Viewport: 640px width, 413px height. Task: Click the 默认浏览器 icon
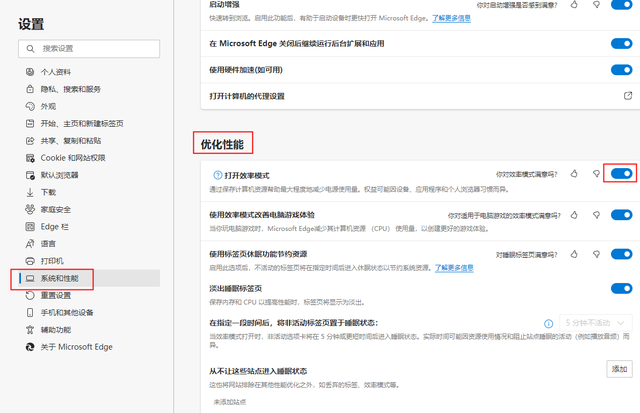[30, 175]
